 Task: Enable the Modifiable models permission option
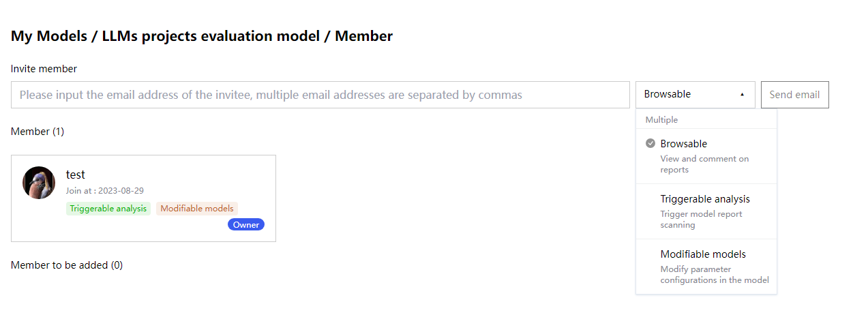click(x=706, y=267)
